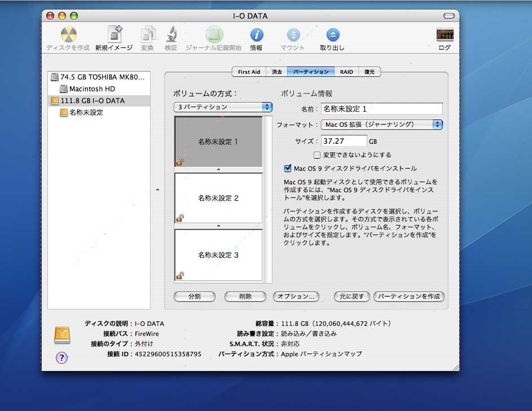This screenshot has width=532, height=411.
Task: Open 新規イメージ new image tool
Action: [x=115, y=34]
